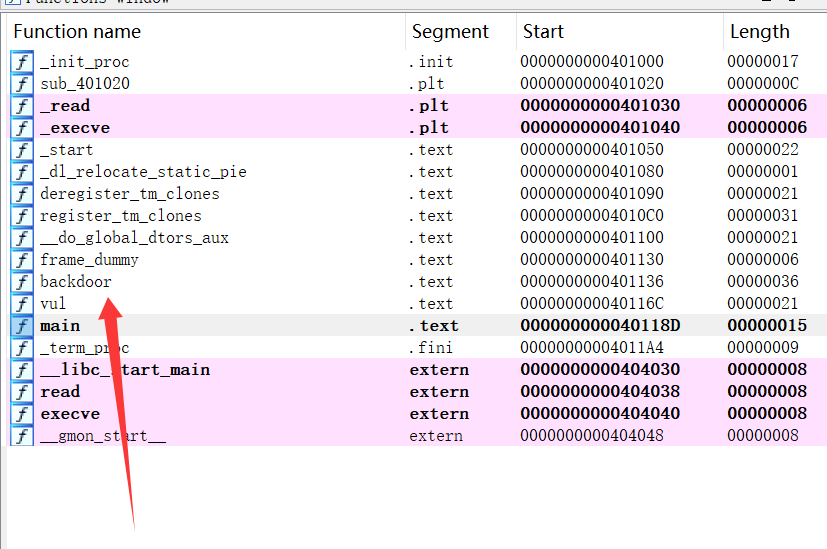Select the __libc_start_main extern entry
827x549 pixels.
[125, 370]
